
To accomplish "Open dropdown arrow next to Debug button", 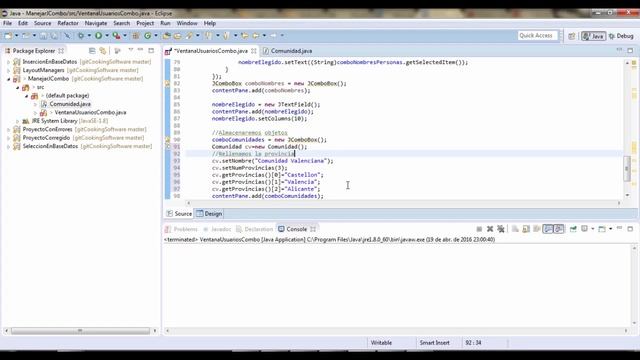I will (89, 36).
